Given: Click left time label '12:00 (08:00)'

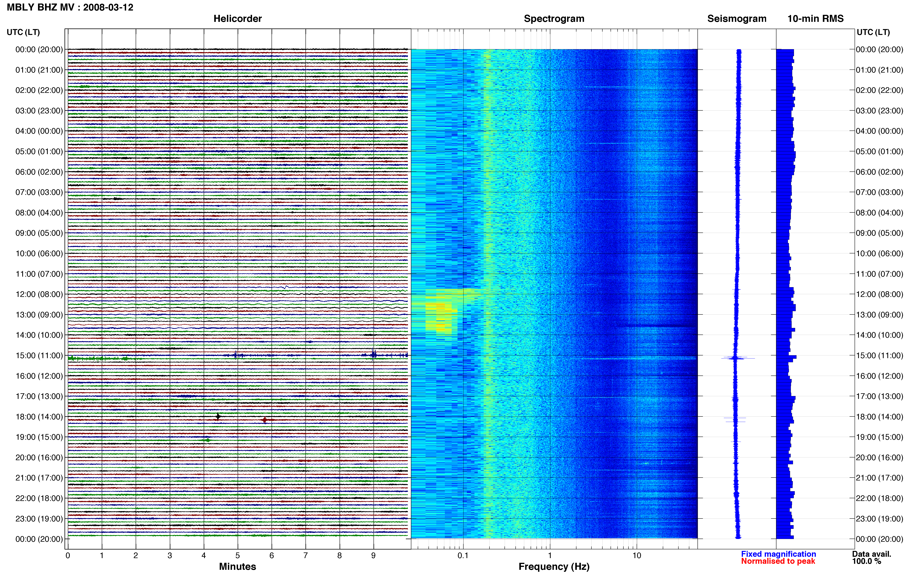Looking at the screenshot, I should (x=39, y=294).
